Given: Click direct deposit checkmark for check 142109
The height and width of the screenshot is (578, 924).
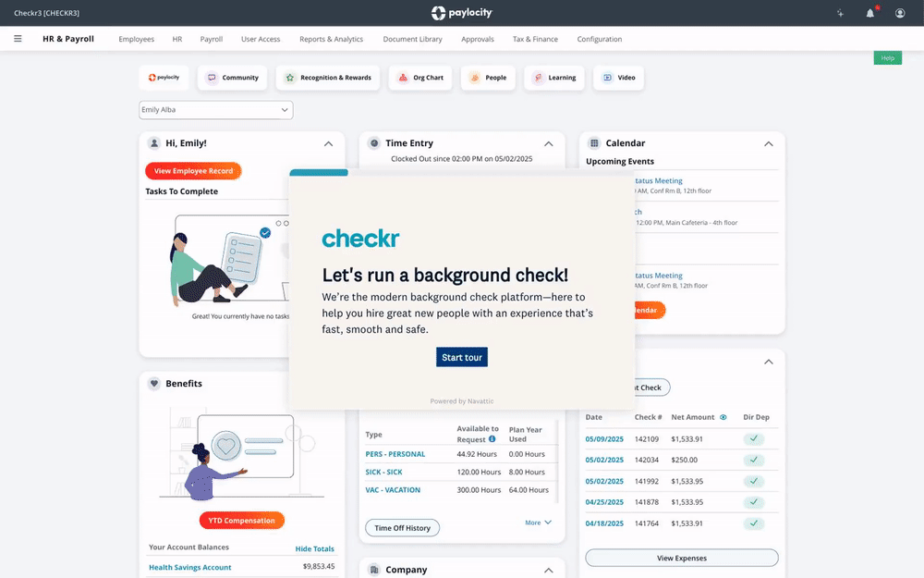Looking at the screenshot, I should pyautogui.click(x=754, y=438).
